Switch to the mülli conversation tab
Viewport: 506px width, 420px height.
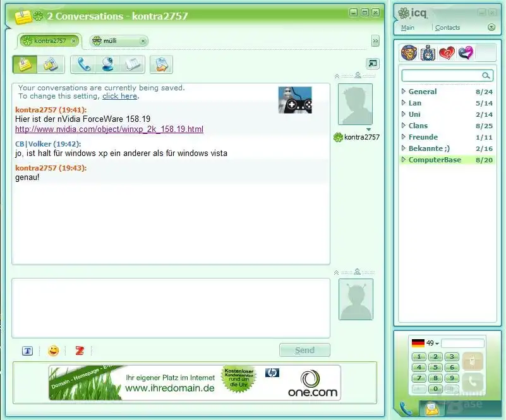[x=117, y=41]
